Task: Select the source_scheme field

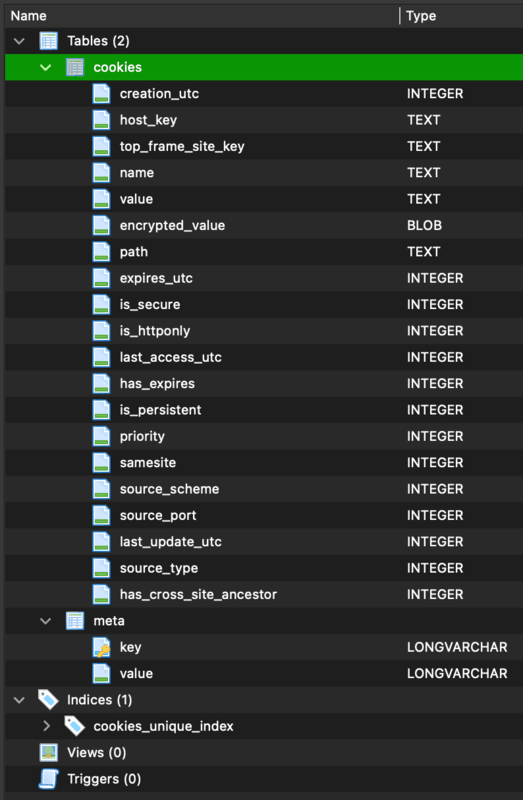Action: click(x=264, y=489)
